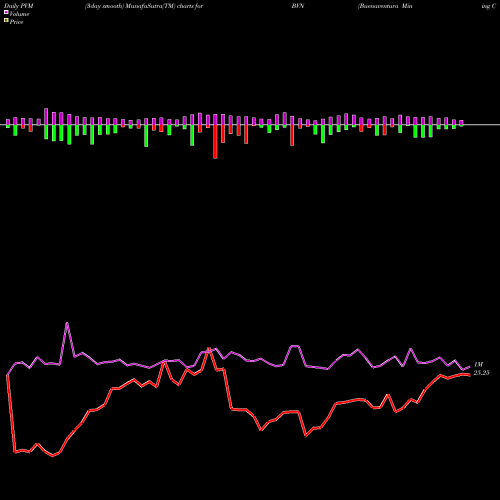Click the Buenaventura Mining company name text
Screen dimensions: 500x500
385,6
